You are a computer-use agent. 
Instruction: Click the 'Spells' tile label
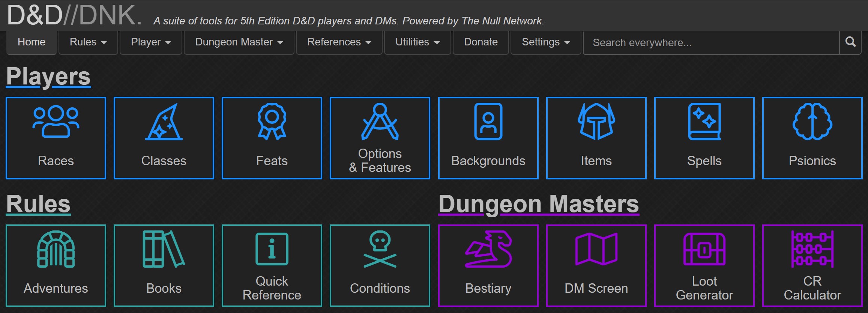704,161
